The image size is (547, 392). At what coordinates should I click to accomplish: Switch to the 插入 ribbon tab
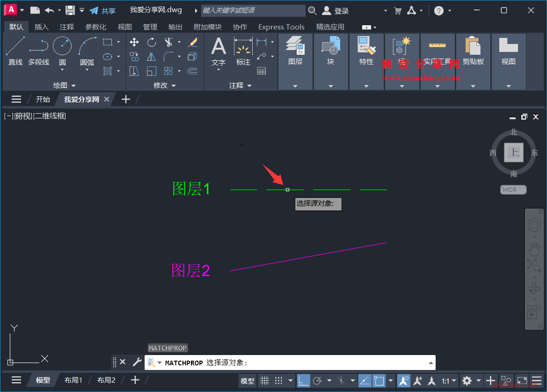pyautogui.click(x=42, y=27)
